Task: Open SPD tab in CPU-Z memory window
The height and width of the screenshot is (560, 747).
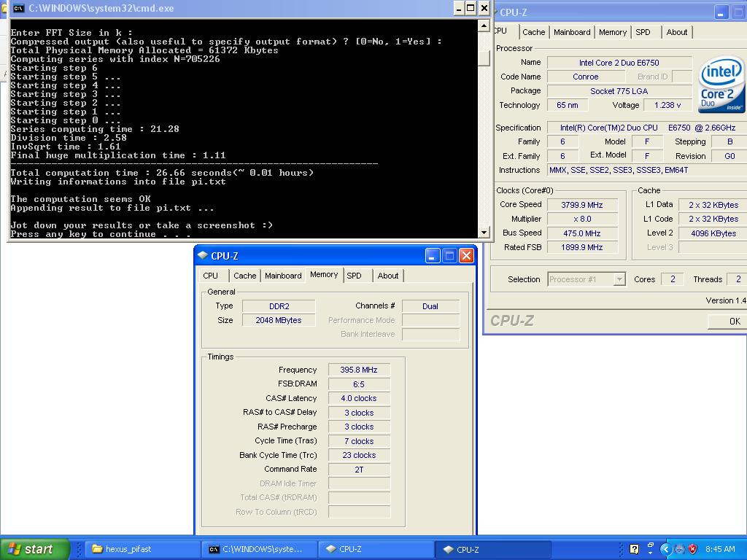Action: tap(354, 276)
